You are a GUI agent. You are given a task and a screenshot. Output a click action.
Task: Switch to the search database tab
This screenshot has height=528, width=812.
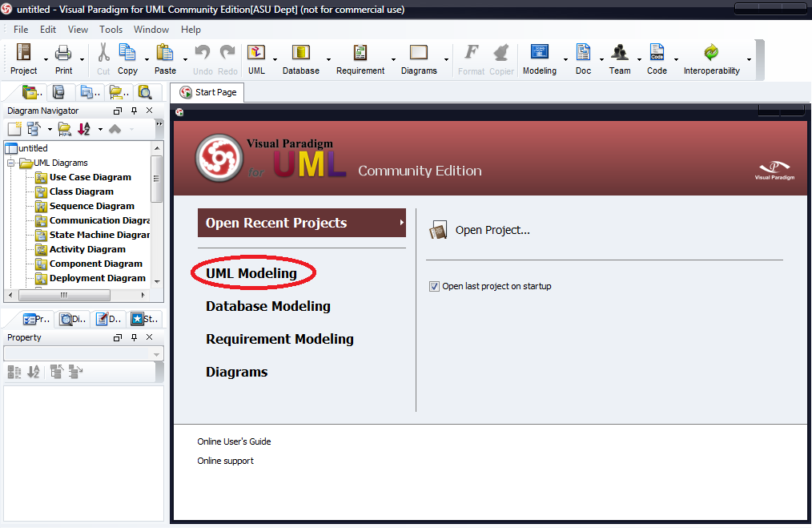[145, 92]
